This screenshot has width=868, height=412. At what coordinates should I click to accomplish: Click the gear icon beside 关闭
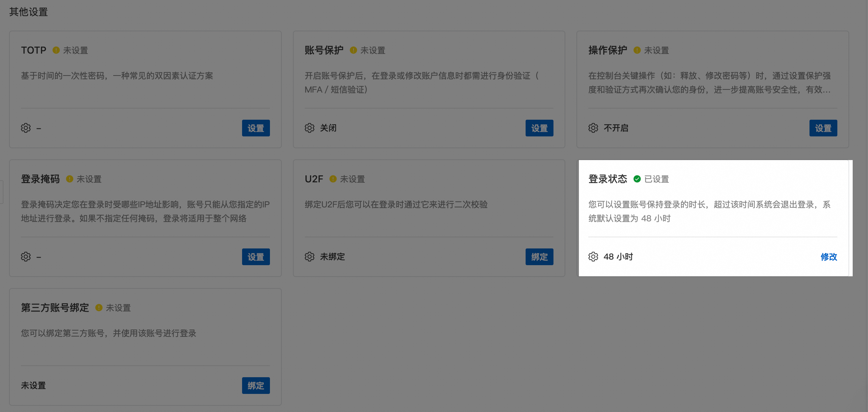tap(309, 128)
